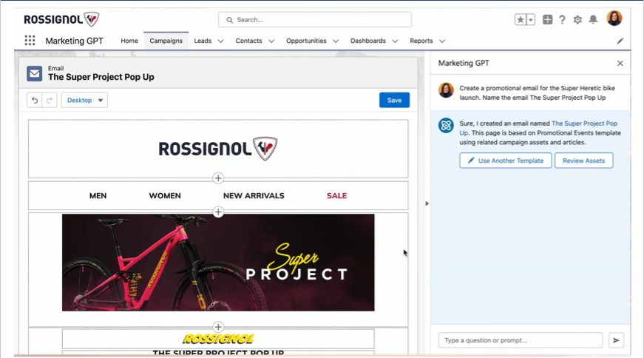This screenshot has height=358, width=644.
Task: Select the Super Project bike banner image
Action: (218, 263)
